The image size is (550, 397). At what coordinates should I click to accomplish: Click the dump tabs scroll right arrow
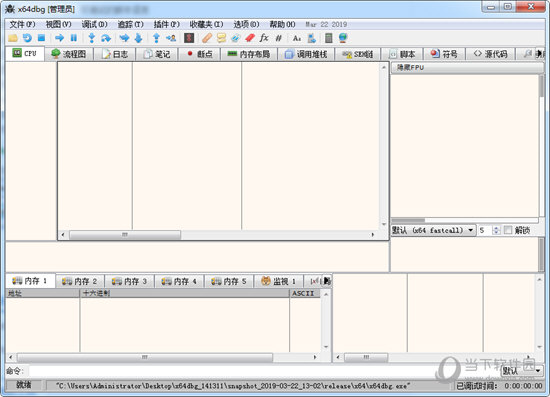click(x=327, y=281)
